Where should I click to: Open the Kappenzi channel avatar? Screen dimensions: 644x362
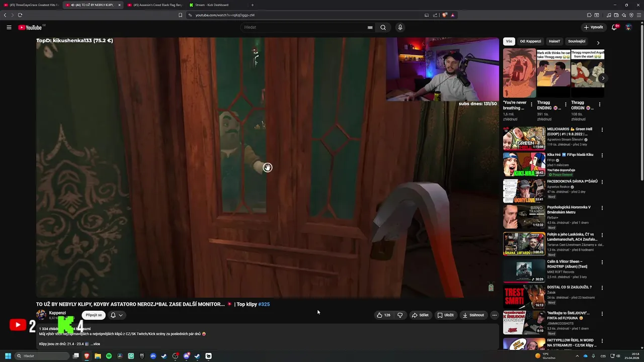click(41, 315)
